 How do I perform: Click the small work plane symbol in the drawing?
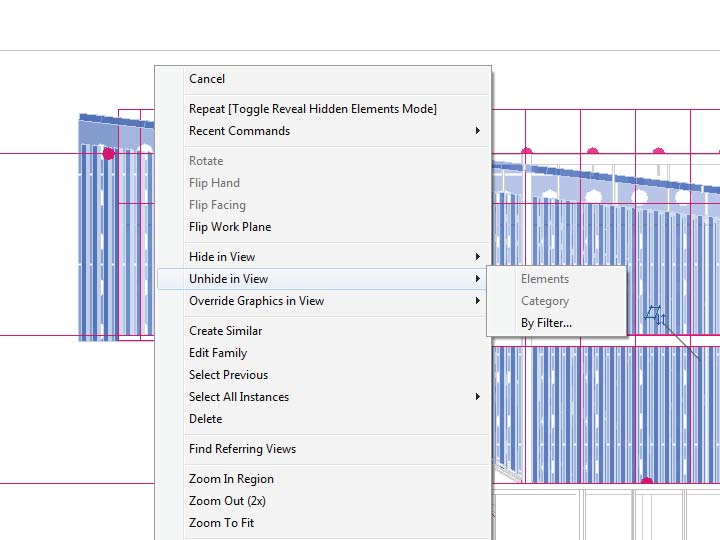(x=655, y=316)
